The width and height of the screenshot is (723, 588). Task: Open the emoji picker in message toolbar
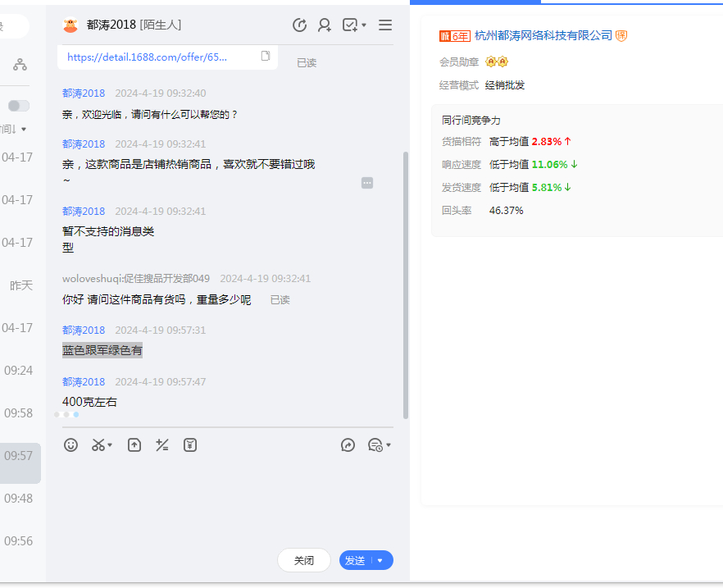click(x=71, y=445)
